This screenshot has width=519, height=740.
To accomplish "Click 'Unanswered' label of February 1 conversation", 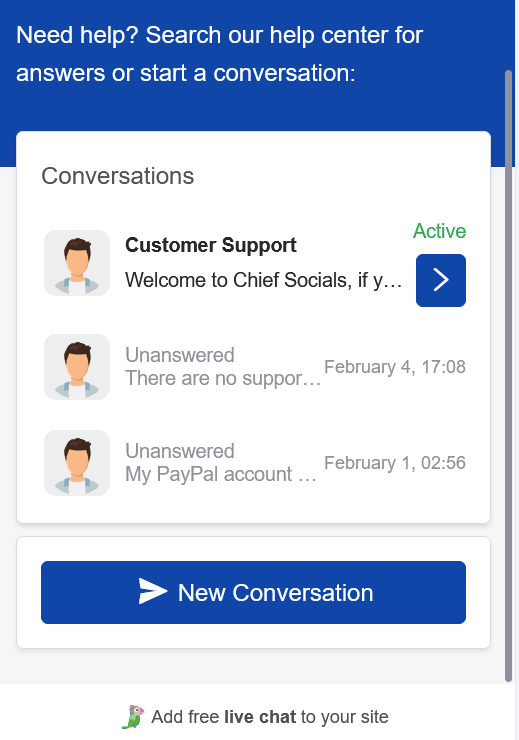I will [x=180, y=451].
